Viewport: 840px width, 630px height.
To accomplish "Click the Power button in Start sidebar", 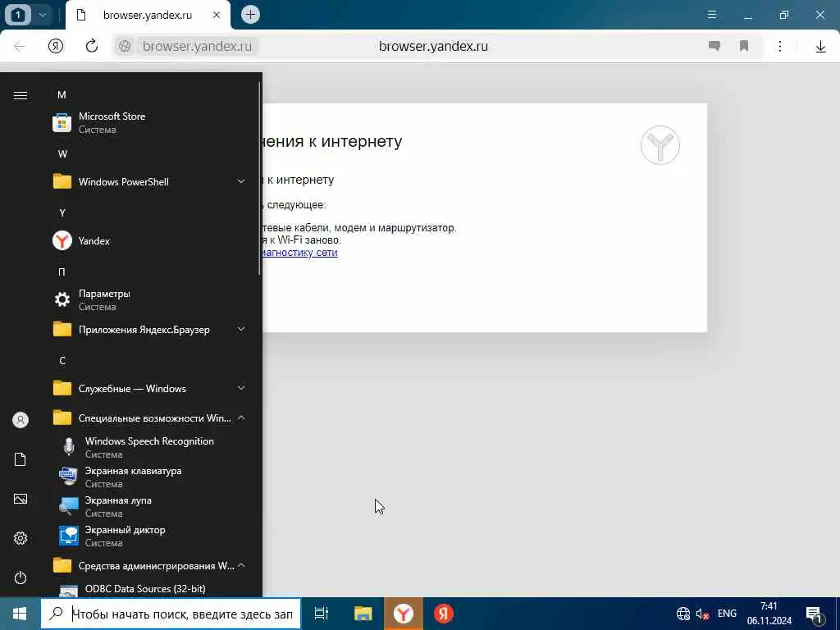I will pos(21,577).
